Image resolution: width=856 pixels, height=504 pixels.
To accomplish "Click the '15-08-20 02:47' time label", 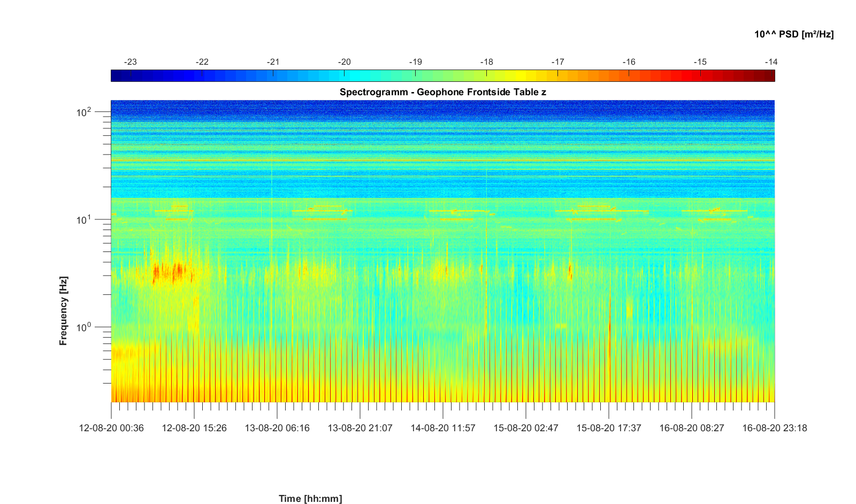I will pos(526,428).
